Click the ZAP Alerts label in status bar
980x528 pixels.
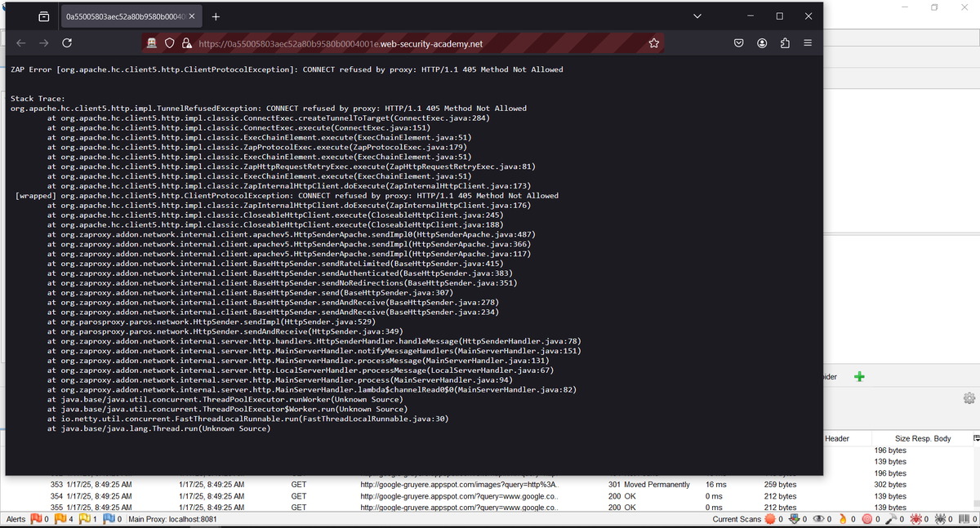click(x=16, y=519)
